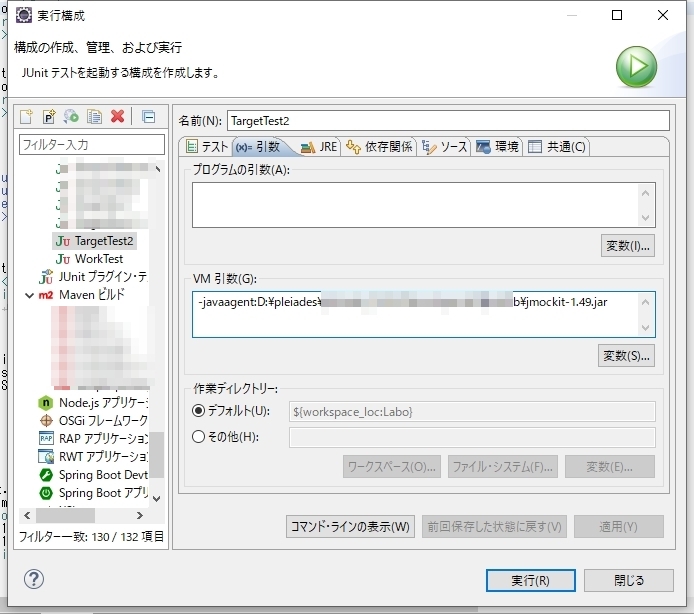Image resolution: width=694 pixels, height=614 pixels.
Task: Click the 変数(S)... button
Action: point(626,355)
